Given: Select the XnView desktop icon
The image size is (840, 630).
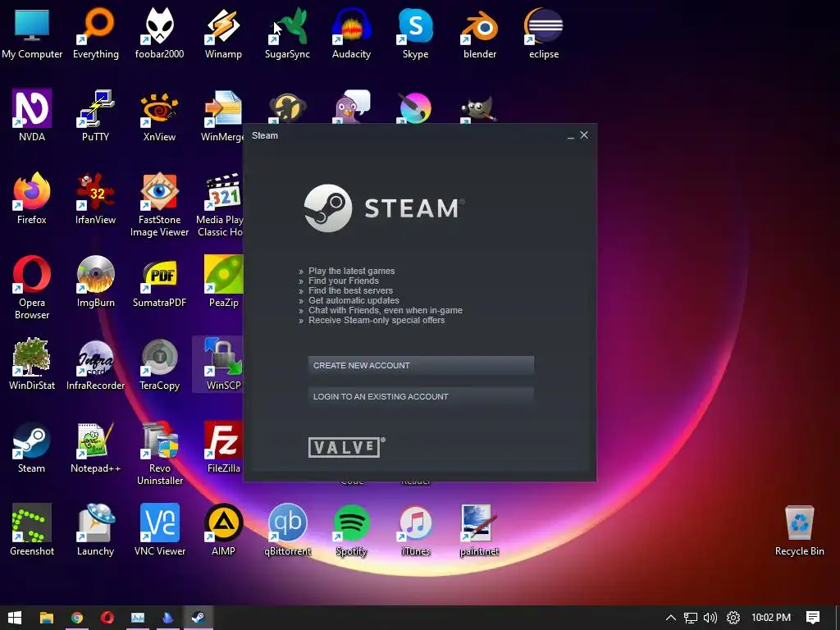Looking at the screenshot, I should coord(159,116).
